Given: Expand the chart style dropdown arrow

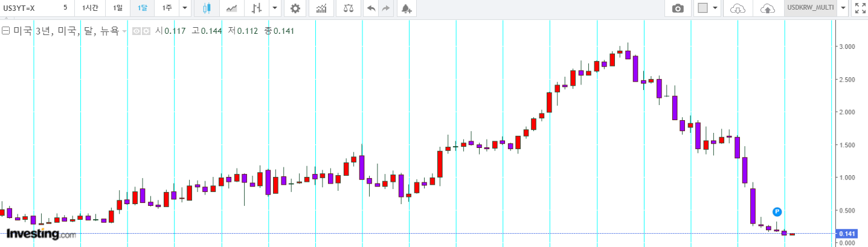Looking at the screenshot, I should 275,8.
